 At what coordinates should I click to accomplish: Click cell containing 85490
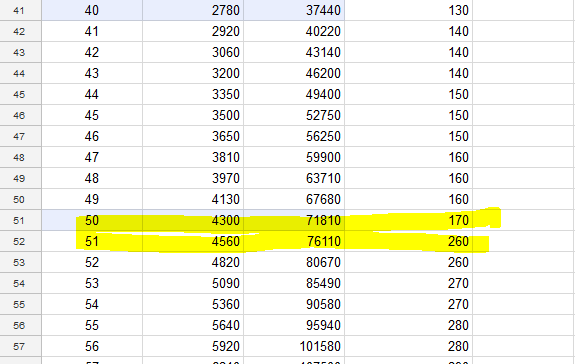[294, 283]
